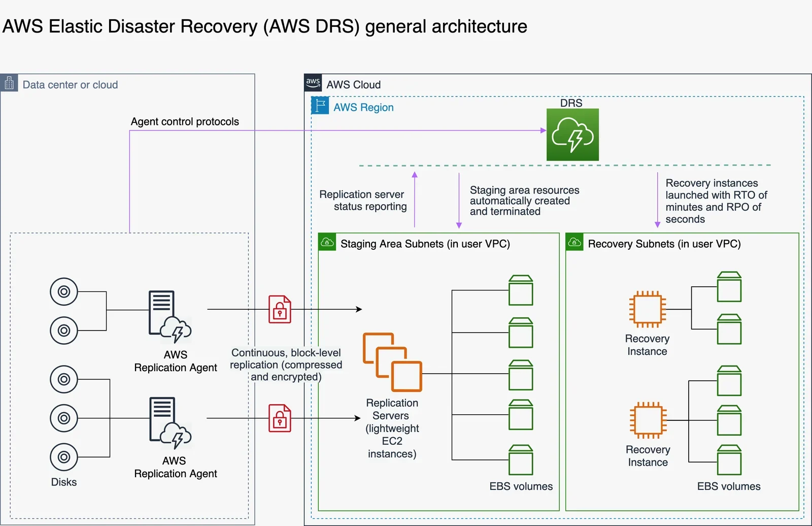812x526 pixels.
Task: Click the Data center building icon
Action: [x=9, y=83]
